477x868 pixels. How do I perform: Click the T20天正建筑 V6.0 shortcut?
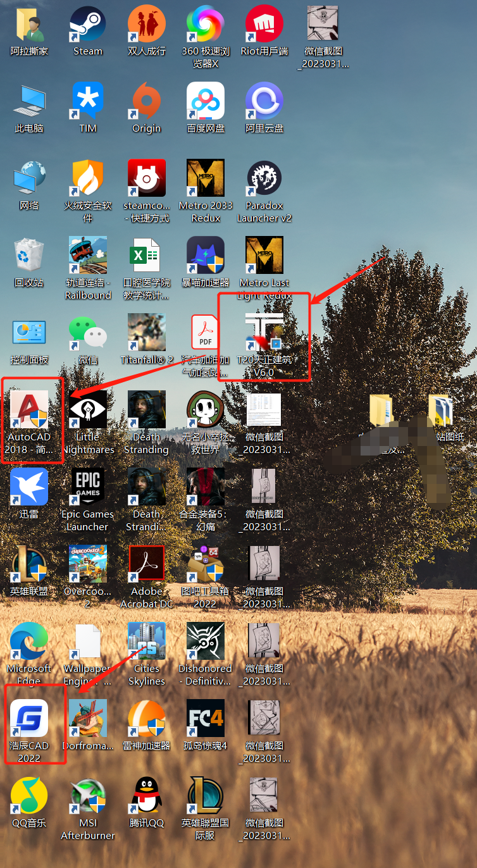(x=264, y=333)
